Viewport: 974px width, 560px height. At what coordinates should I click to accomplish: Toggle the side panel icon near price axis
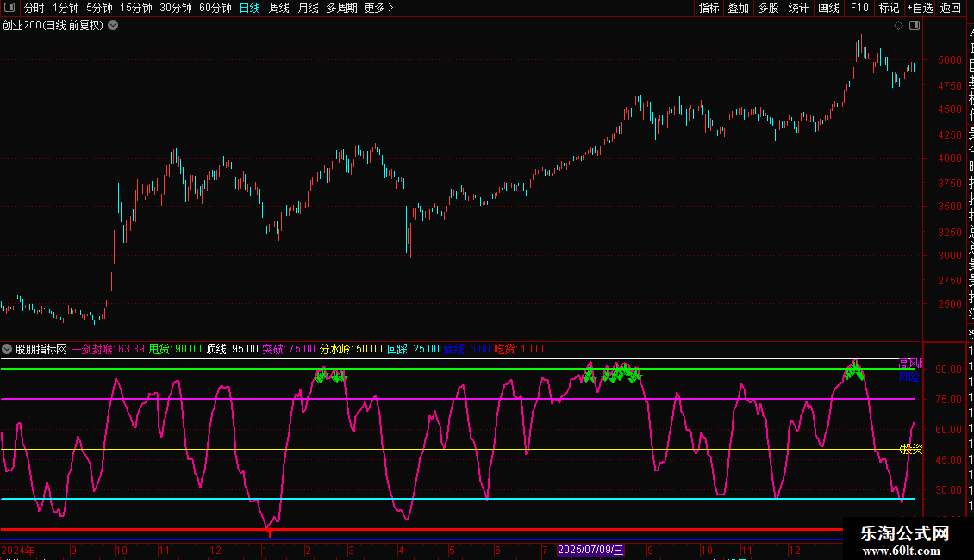[x=915, y=26]
